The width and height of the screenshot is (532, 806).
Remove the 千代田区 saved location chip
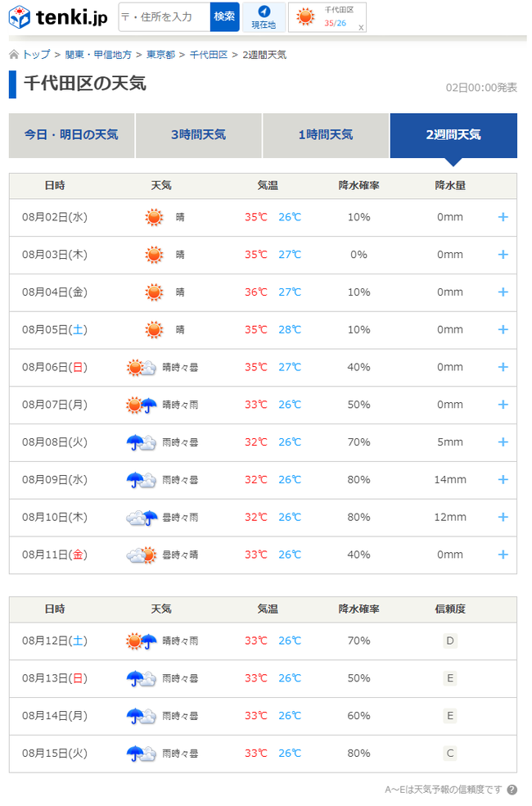click(361, 27)
